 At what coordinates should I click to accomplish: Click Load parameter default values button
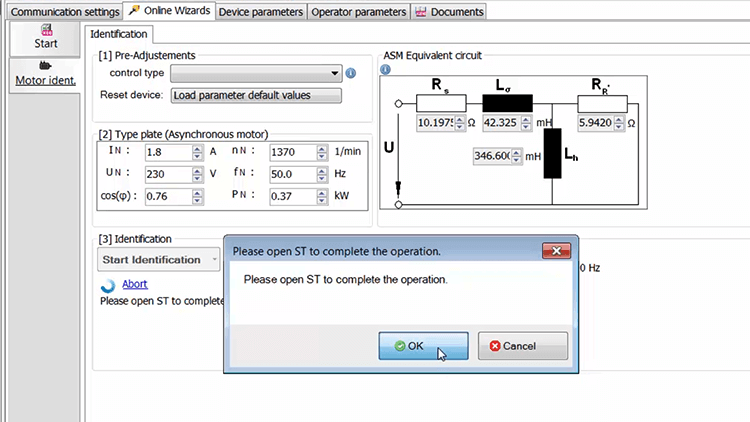[x=255, y=96]
